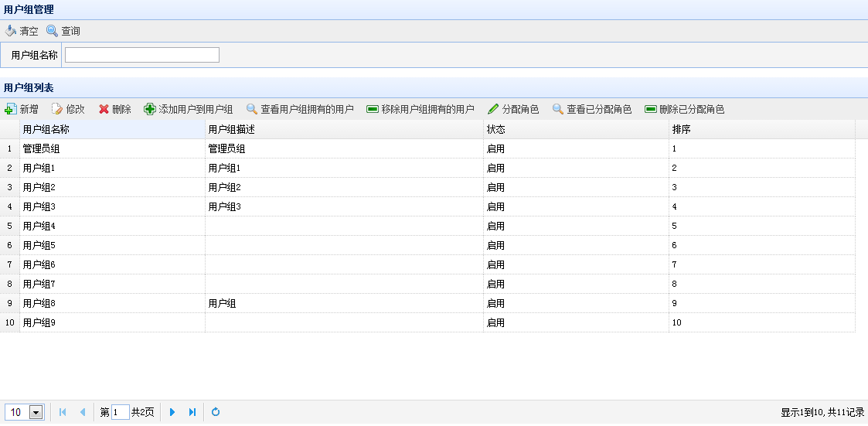Click the 清空 clear icon
The image size is (868, 426).
click(x=11, y=31)
